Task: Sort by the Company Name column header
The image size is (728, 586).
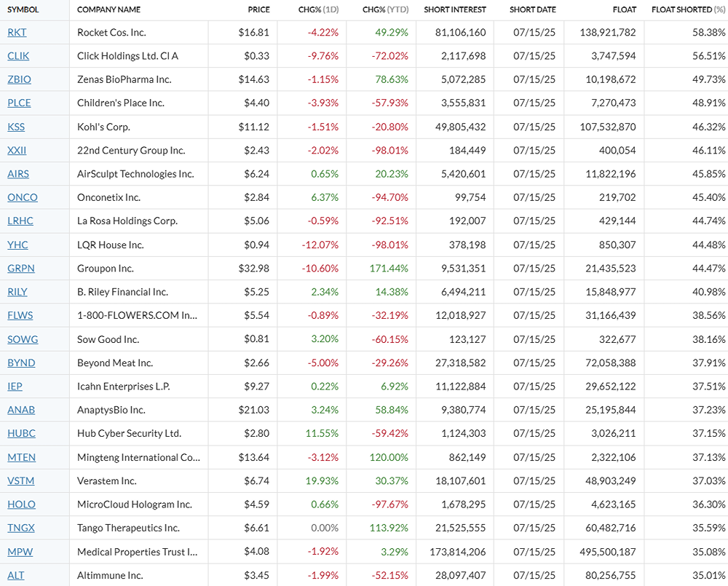Action: coord(108,9)
